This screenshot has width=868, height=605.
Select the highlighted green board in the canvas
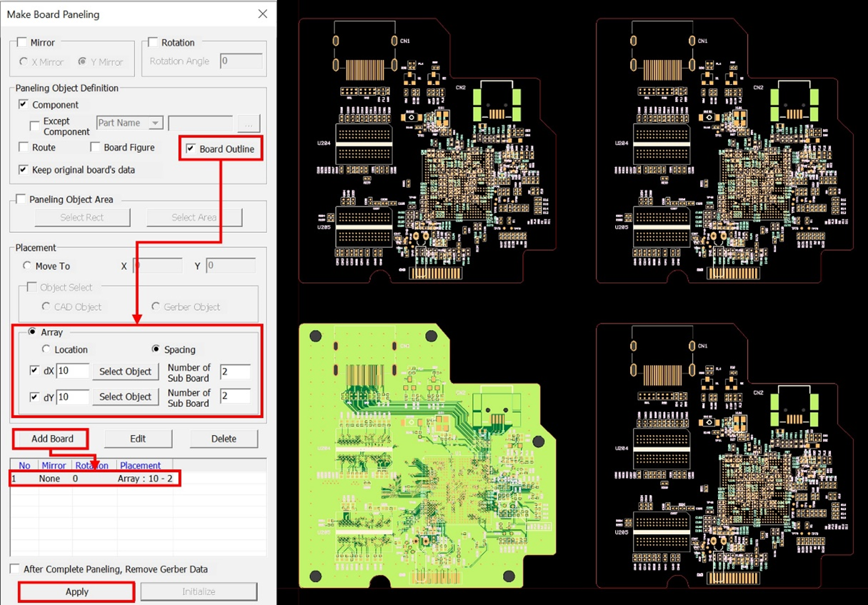pyautogui.click(x=426, y=457)
